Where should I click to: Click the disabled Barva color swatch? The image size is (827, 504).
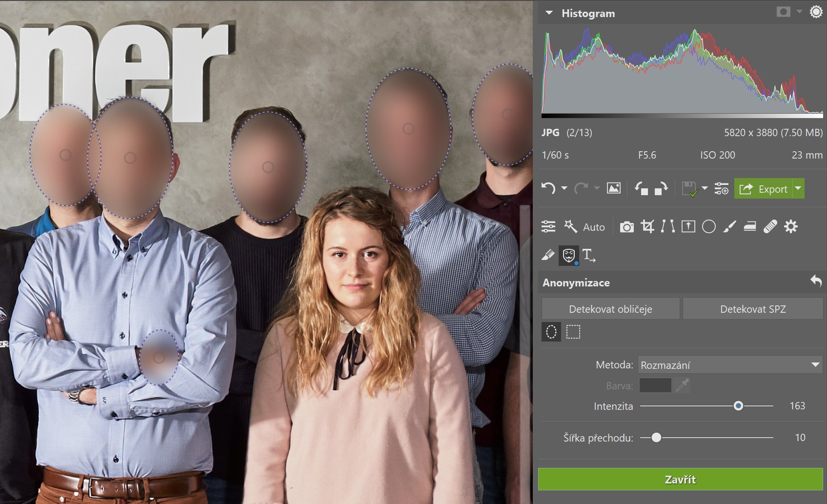[655, 385]
